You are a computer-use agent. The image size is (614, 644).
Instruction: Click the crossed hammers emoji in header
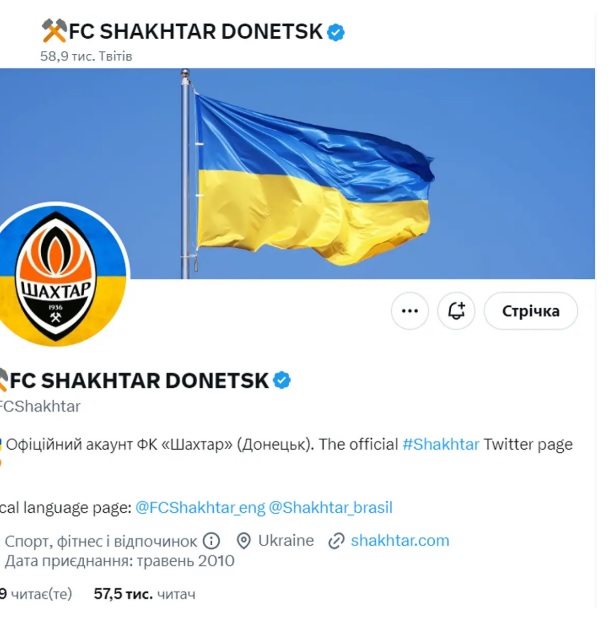(54, 31)
